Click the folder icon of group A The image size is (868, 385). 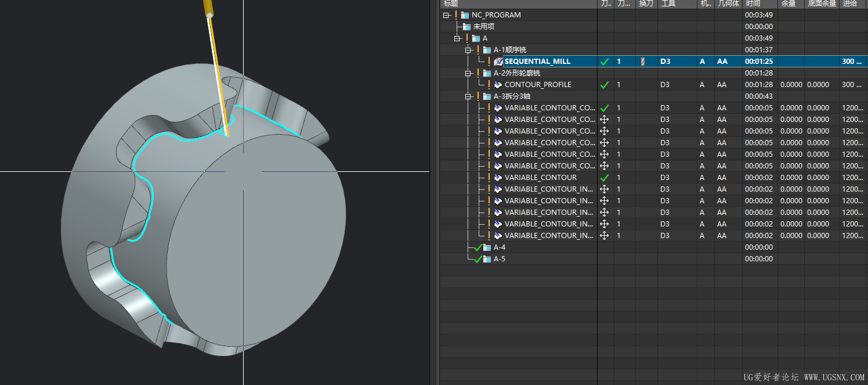[476, 38]
